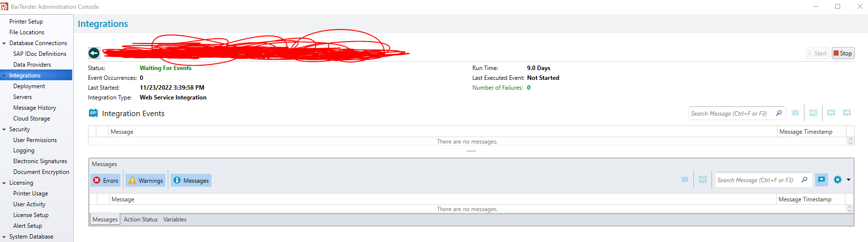The width and height of the screenshot is (868, 242).
Task: Click the 9.0 Days run time value
Action: coord(538,68)
